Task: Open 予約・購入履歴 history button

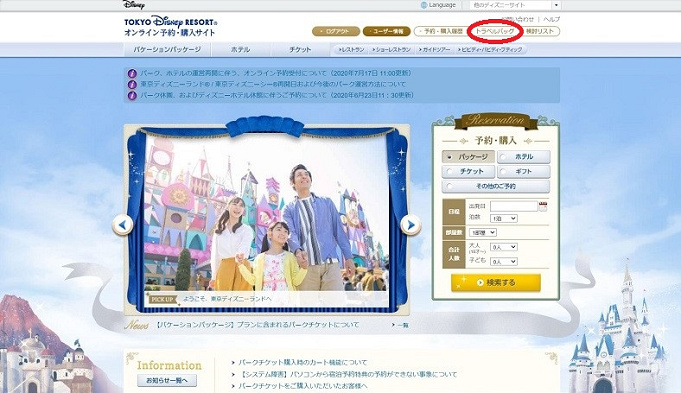Action: [440, 31]
